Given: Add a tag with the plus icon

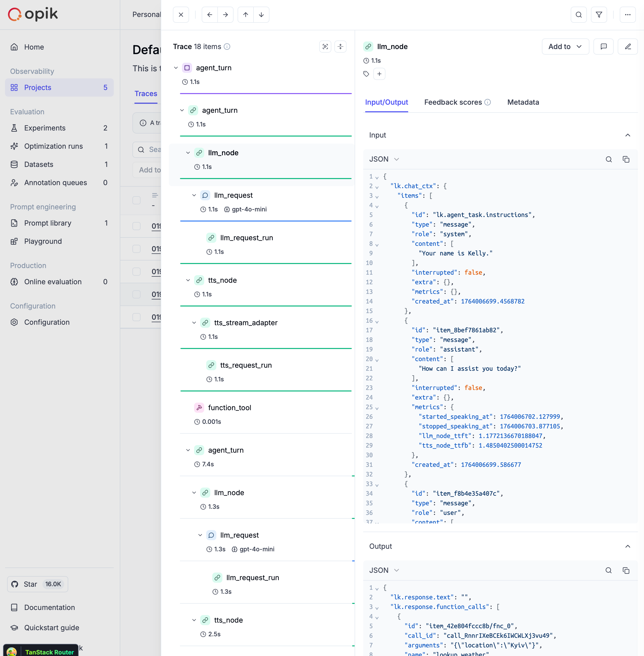Looking at the screenshot, I should pos(379,74).
